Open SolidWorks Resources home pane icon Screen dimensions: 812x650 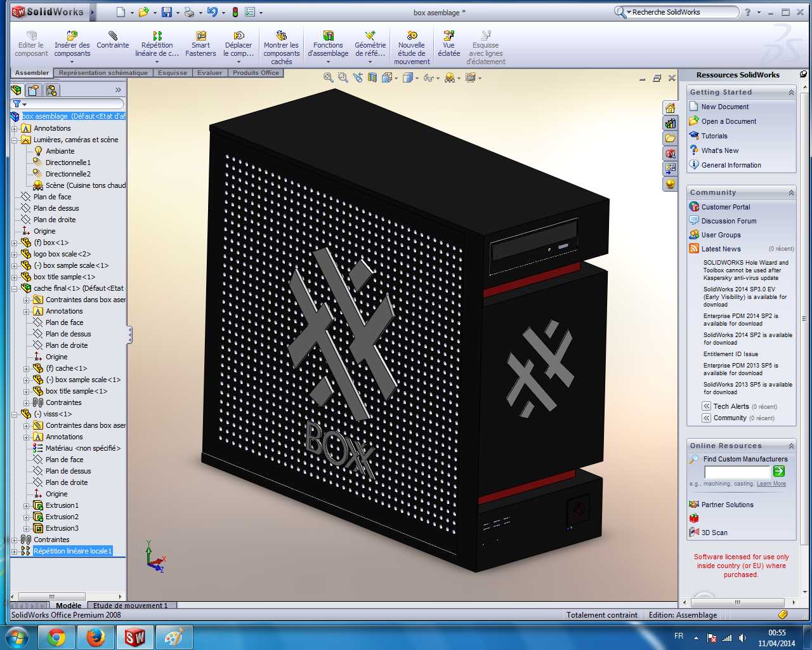670,108
